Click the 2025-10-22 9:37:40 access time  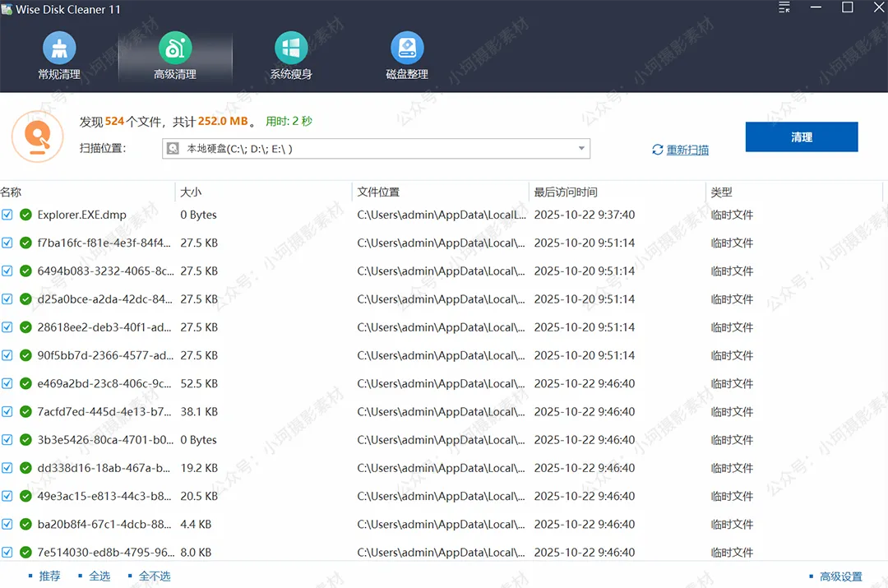(x=585, y=215)
